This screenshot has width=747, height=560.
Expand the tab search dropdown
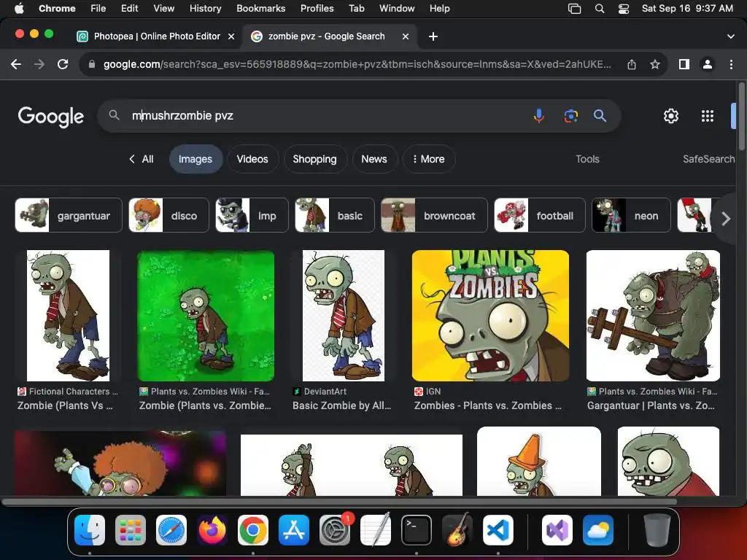(x=731, y=36)
